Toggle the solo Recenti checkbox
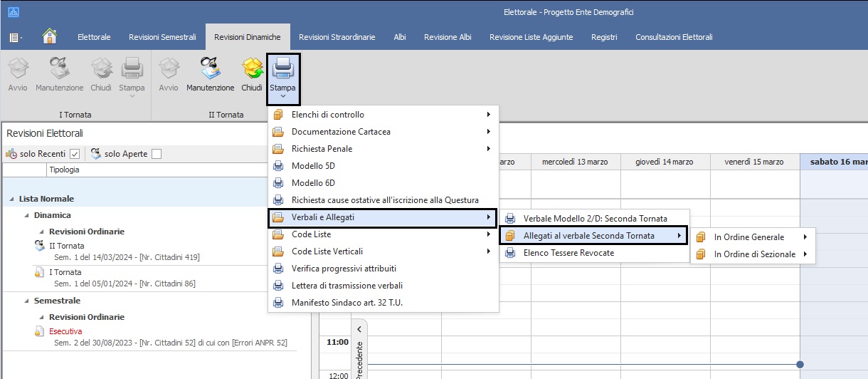This screenshot has height=379, width=868. (75, 154)
